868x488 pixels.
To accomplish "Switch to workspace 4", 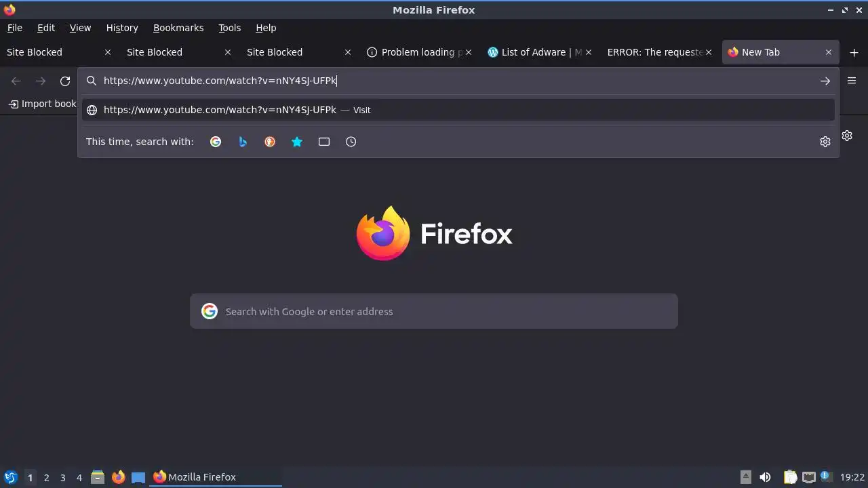I will tap(79, 477).
